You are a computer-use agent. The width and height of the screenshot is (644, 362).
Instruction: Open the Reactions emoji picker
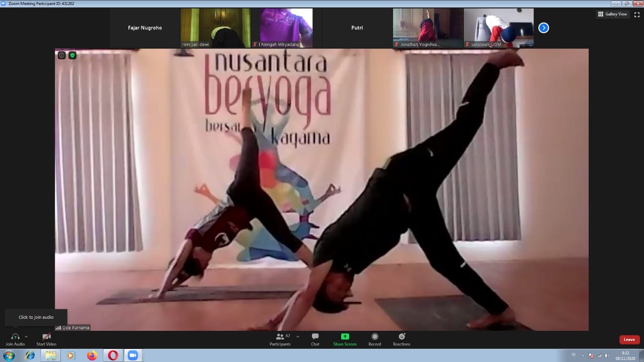pos(401,337)
